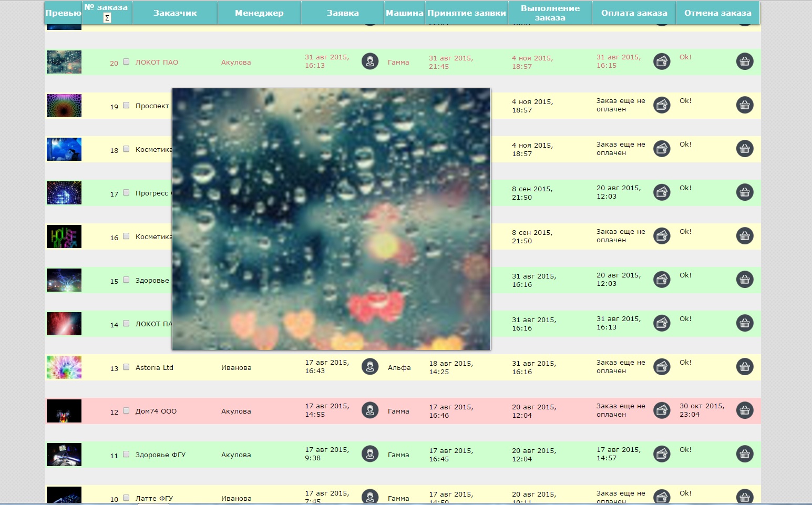
Task: Cancel order 14 using the basket icon
Action: tap(745, 323)
